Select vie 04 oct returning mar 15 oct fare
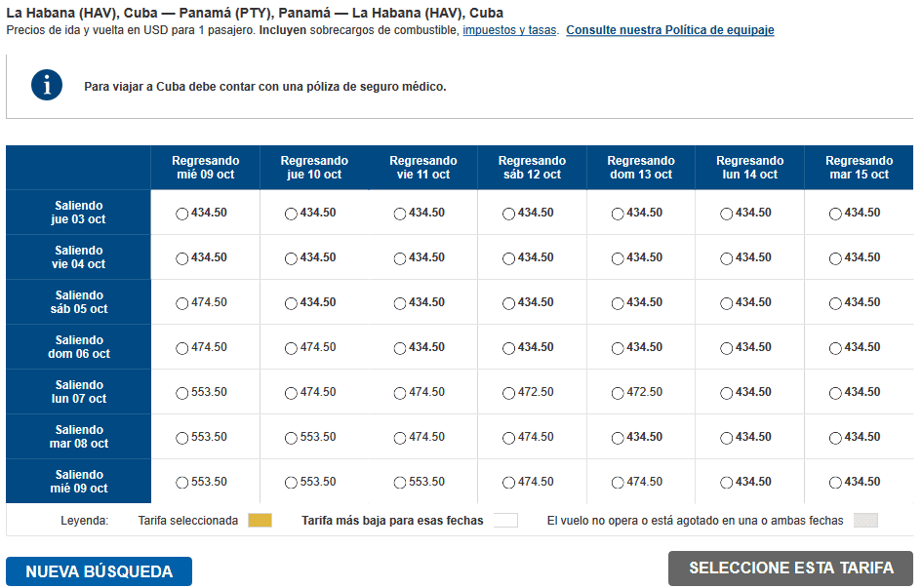The height and width of the screenshot is (588, 922). [x=835, y=258]
